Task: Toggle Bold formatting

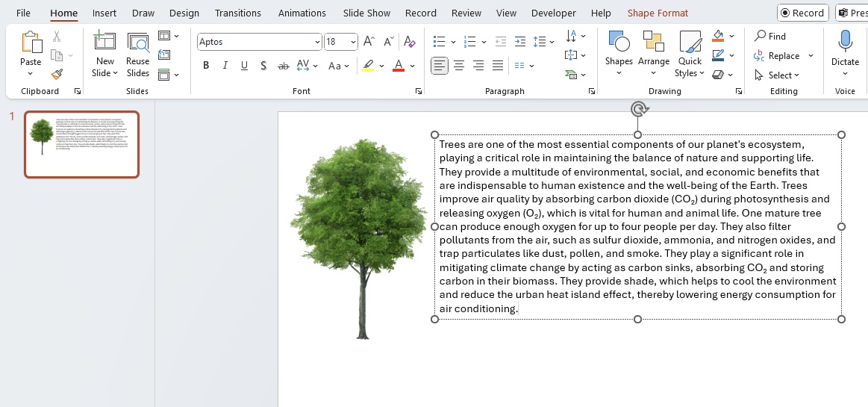Action: click(206, 66)
